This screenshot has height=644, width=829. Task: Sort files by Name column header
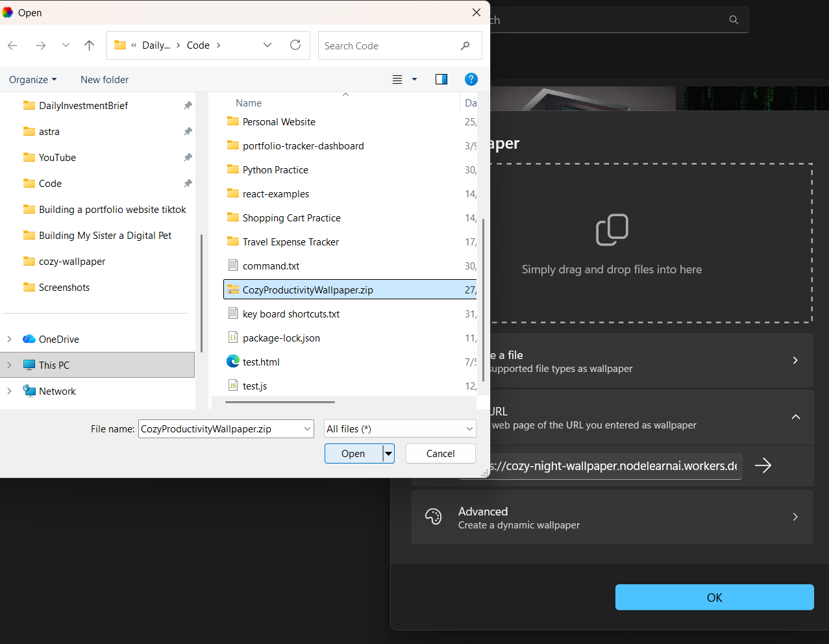(249, 103)
